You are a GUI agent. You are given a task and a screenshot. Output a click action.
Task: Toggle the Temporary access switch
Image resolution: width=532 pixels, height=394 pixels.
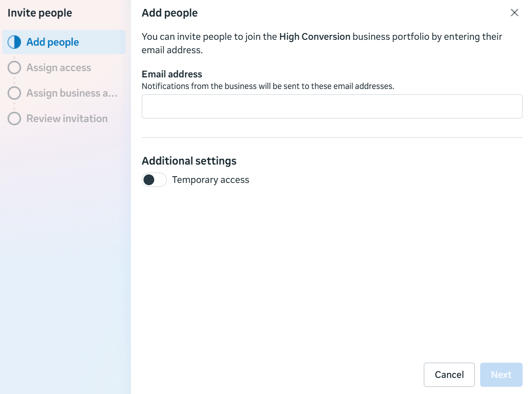pyautogui.click(x=154, y=180)
